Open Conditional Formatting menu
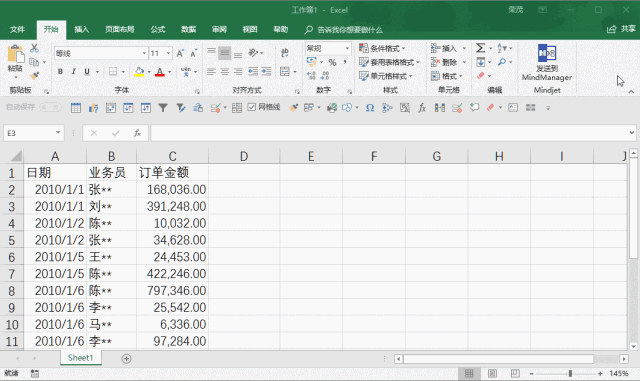The image size is (640, 381). point(382,48)
